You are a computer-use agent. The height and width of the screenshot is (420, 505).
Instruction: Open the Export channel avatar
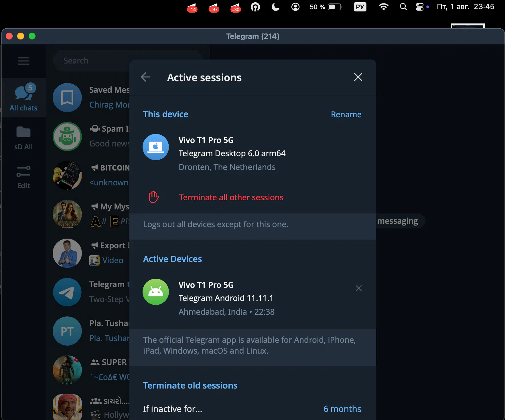67,253
